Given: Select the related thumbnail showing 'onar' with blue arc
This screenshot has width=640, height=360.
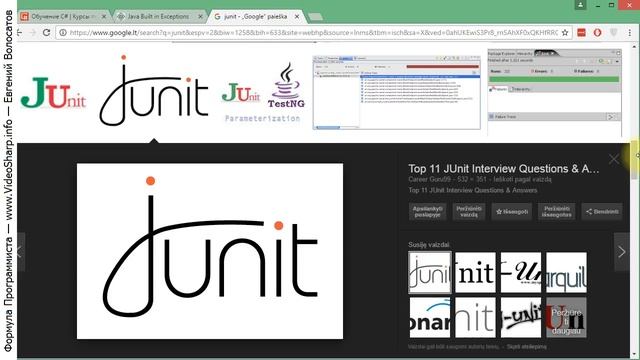Looking at the screenshot, I should [x=430, y=317].
